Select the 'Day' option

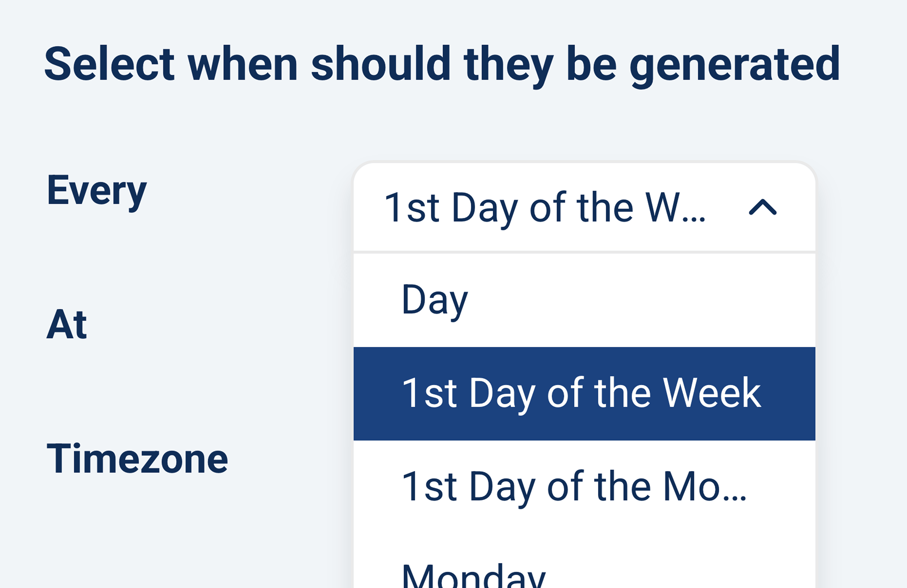435,301
